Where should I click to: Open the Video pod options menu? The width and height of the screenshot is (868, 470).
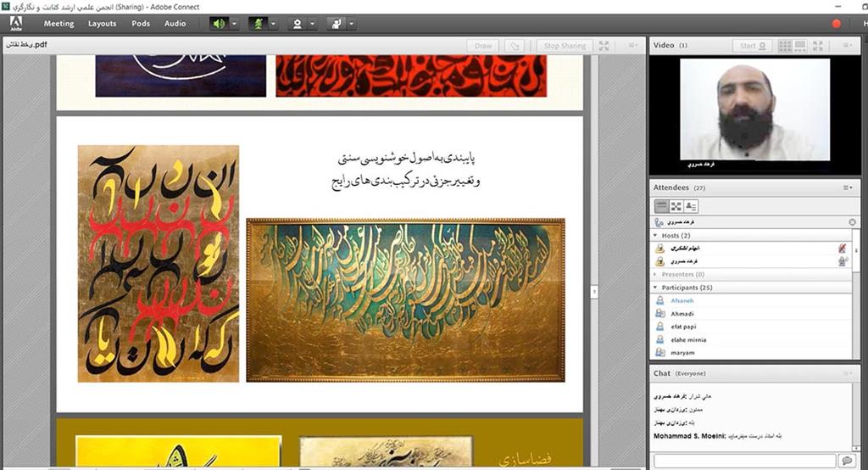847,46
